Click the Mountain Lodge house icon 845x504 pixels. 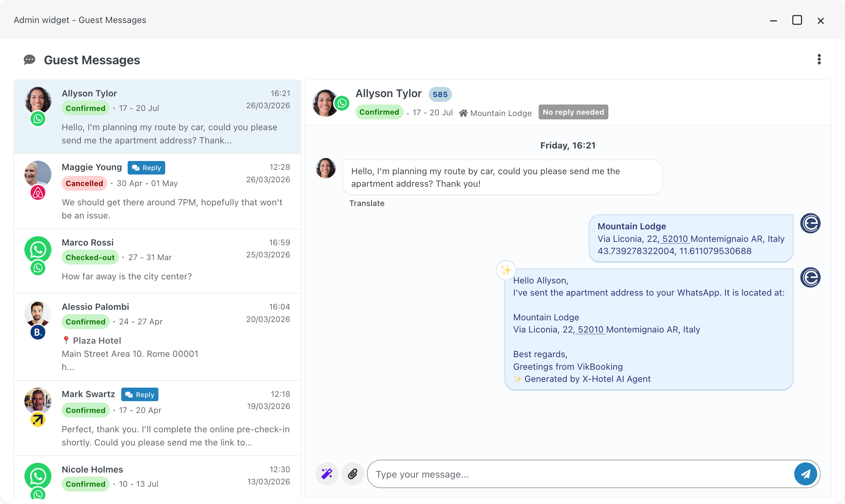tap(463, 113)
